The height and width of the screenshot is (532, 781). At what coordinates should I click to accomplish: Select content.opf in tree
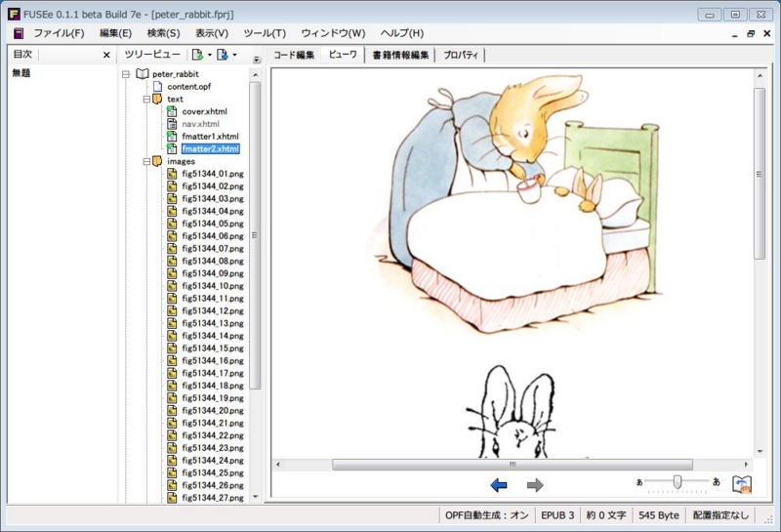(x=189, y=87)
